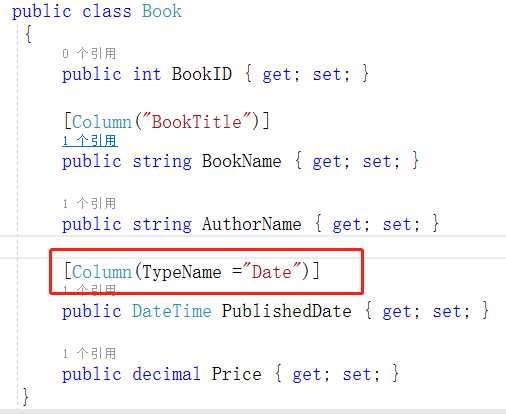This screenshot has height=414, width=506.
Task: Click 'set;' on the Price line
Action: (x=361, y=374)
